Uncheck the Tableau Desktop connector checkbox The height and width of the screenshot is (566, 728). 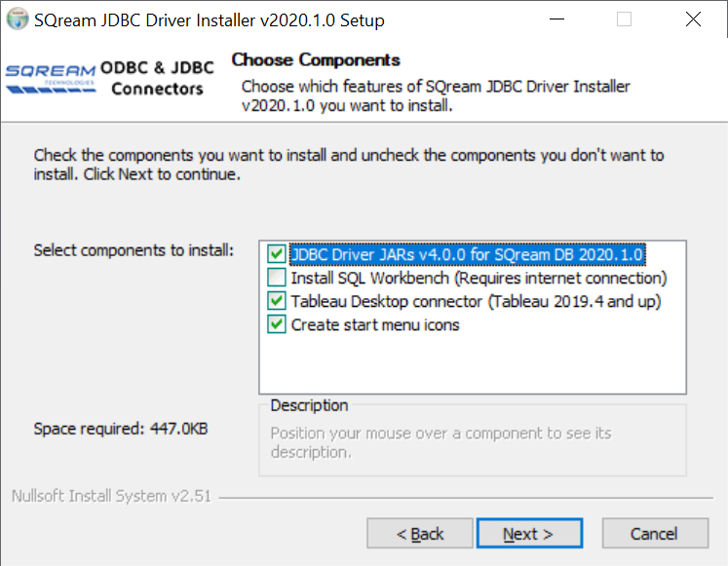[276, 302]
